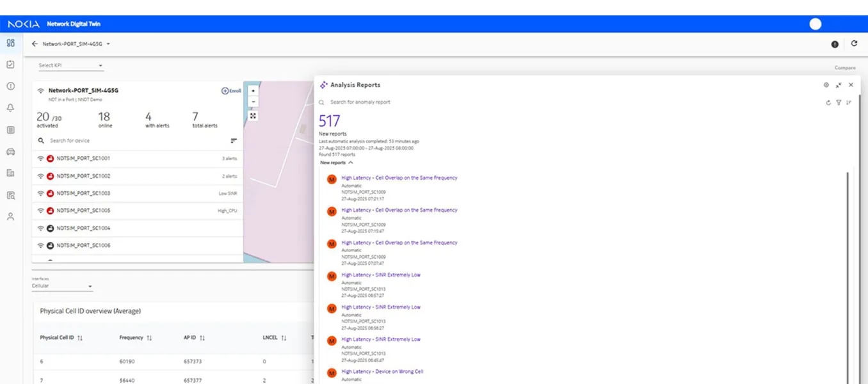Click the map fullscreen icon
The image size is (868, 384).
[253, 116]
